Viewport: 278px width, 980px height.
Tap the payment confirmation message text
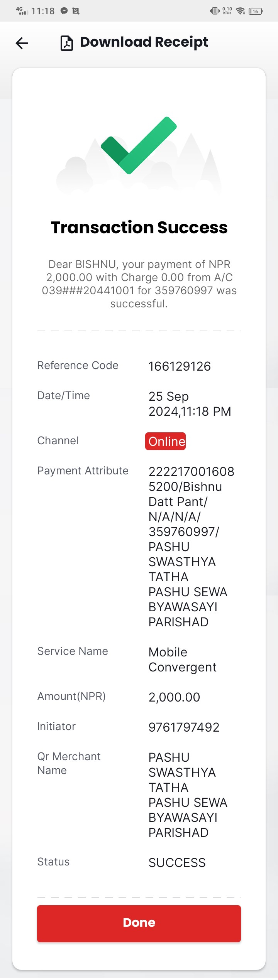(139, 284)
